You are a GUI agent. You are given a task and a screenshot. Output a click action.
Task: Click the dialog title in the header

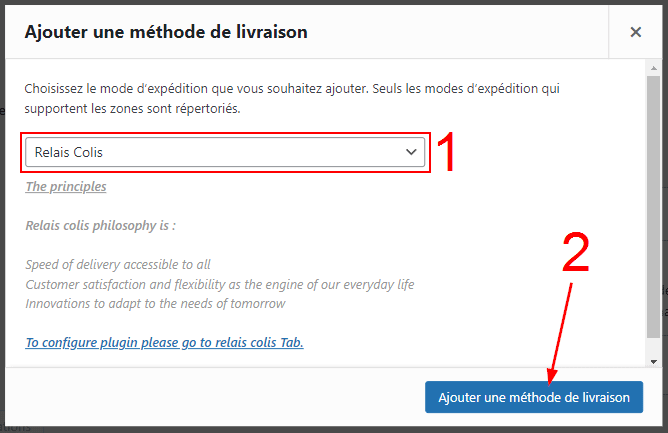pyautogui.click(x=165, y=32)
